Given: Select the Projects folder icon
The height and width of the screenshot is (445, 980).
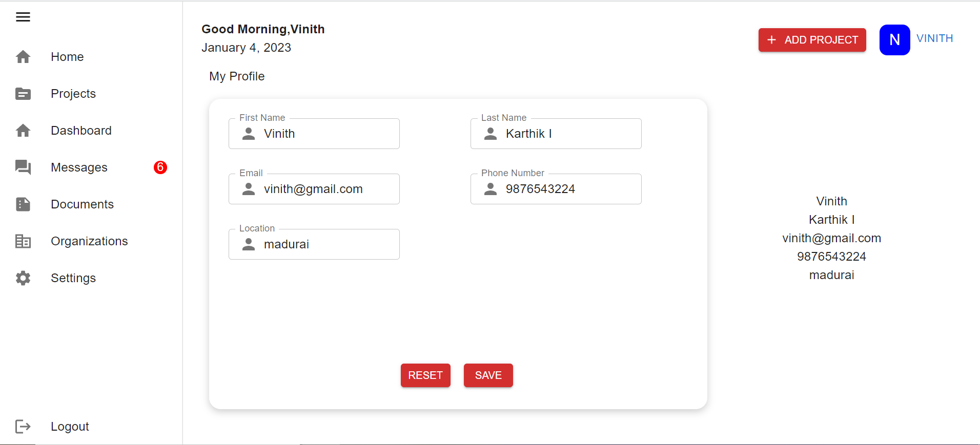Looking at the screenshot, I should (x=23, y=94).
